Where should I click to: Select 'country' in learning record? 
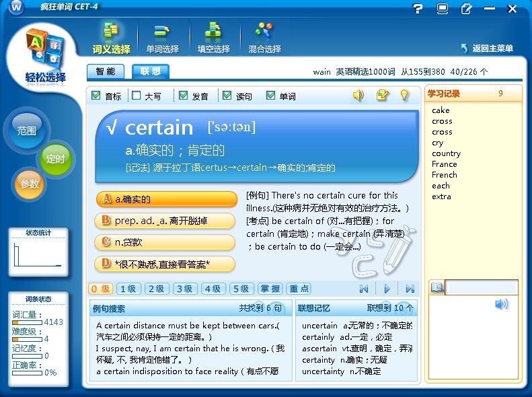(446, 153)
